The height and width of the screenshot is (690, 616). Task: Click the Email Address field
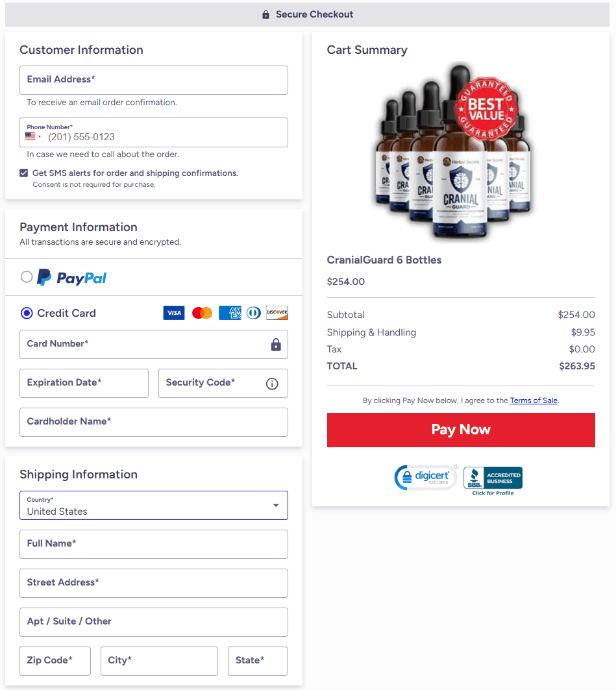pos(154,80)
